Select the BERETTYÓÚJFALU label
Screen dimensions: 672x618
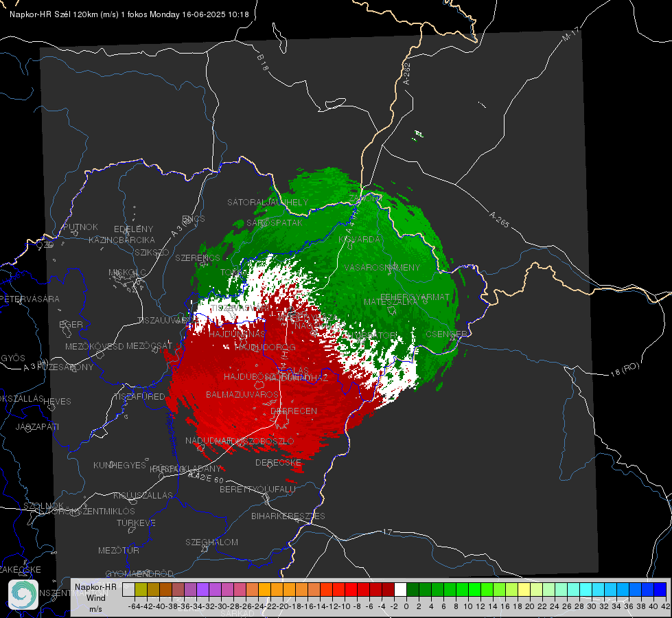click(x=257, y=489)
